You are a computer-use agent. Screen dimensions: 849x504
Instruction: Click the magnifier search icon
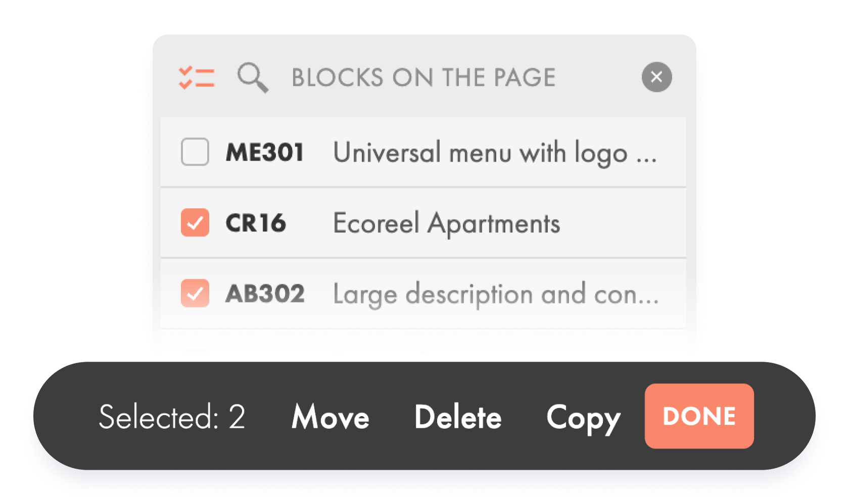[253, 78]
